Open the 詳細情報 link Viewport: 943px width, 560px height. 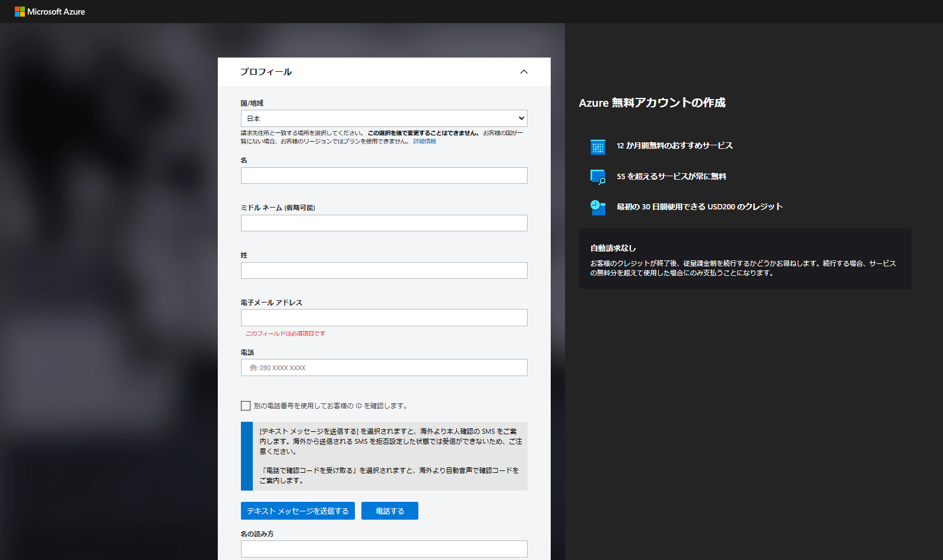425,141
